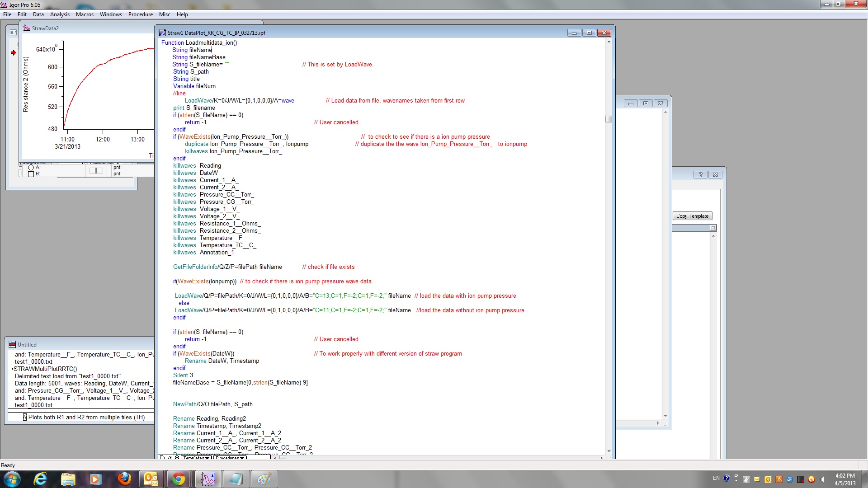Click the mail envelope tray icon
This screenshot has width=868, height=488.
pyautogui.click(x=757, y=479)
